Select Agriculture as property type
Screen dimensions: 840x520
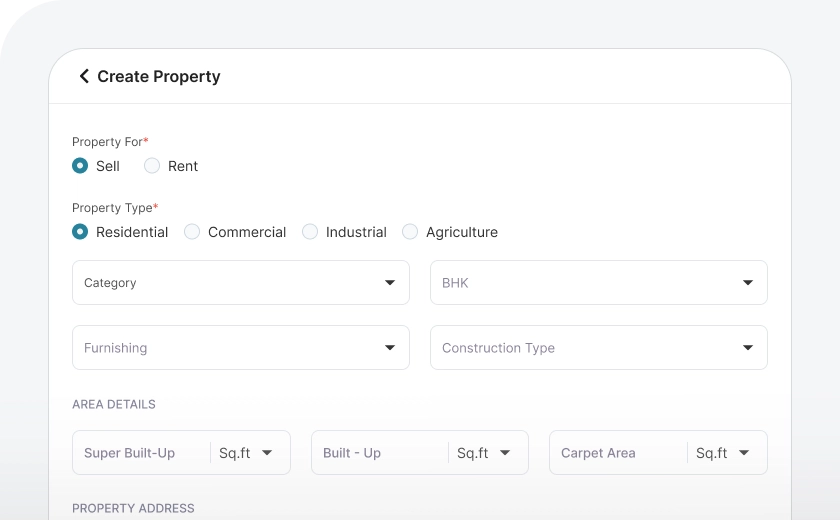[x=410, y=232]
